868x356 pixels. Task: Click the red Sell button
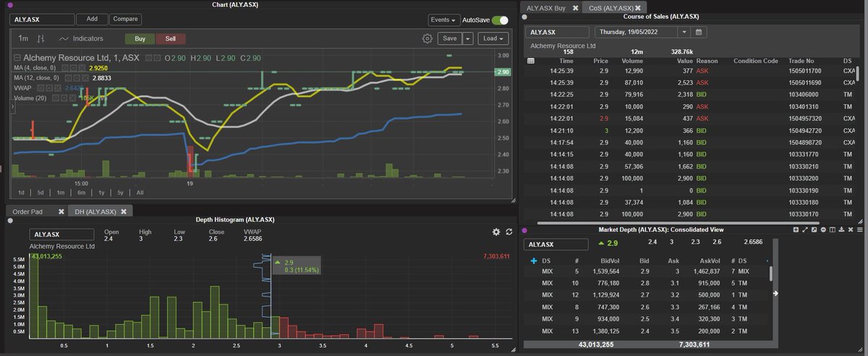[x=171, y=38]
